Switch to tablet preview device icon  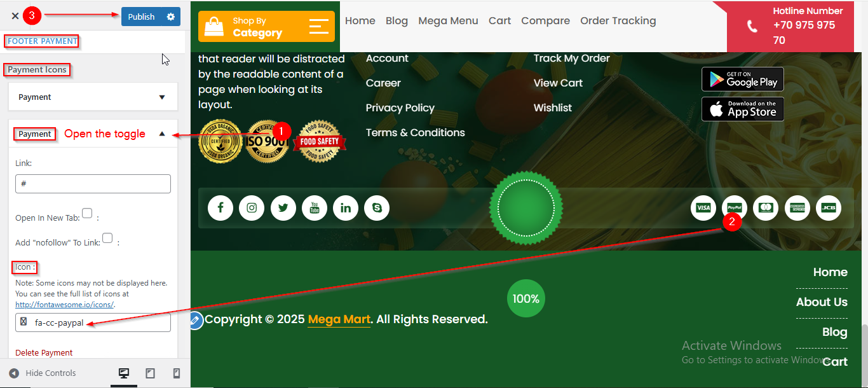(x=150, y=373)
